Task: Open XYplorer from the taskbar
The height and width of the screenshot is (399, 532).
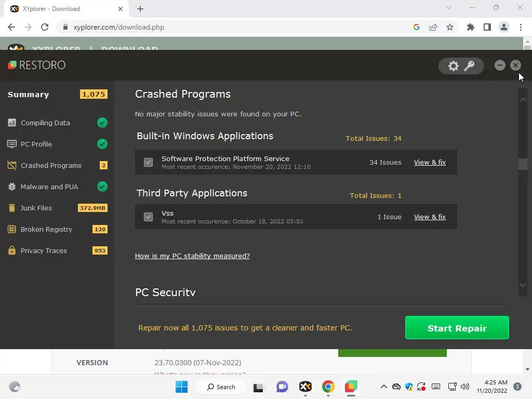Action: coord(305,387)
